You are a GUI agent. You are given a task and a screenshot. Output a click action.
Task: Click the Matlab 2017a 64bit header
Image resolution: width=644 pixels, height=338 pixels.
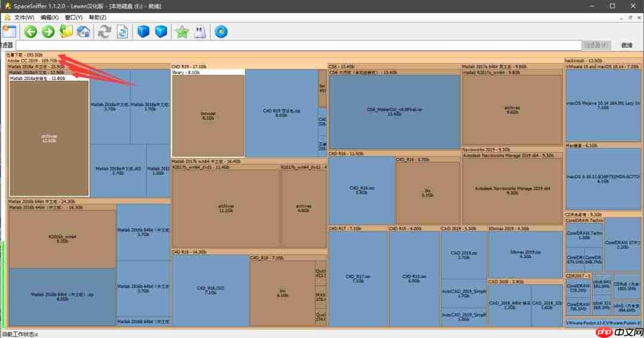pos(494,66)
